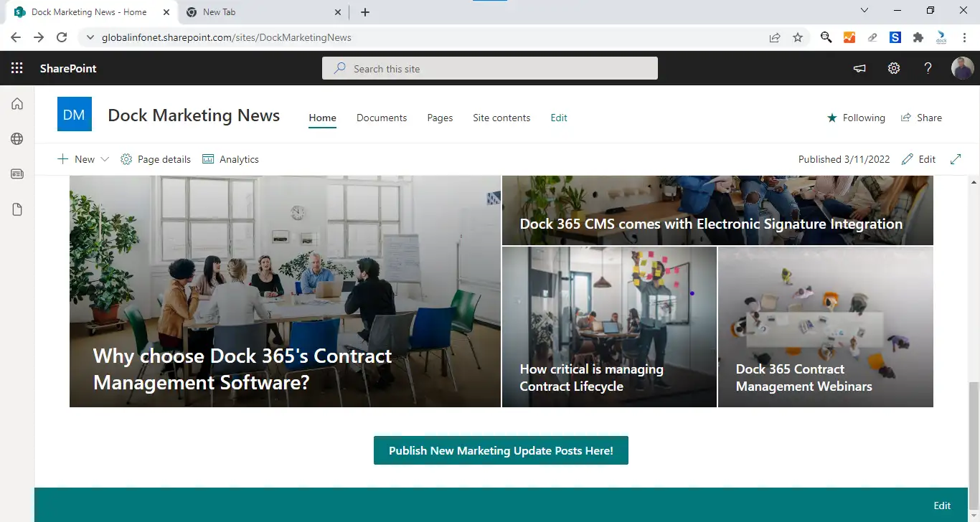Open page Analytics
The image size is (980, 522).
pyautogui.click(x=230, y=159)
